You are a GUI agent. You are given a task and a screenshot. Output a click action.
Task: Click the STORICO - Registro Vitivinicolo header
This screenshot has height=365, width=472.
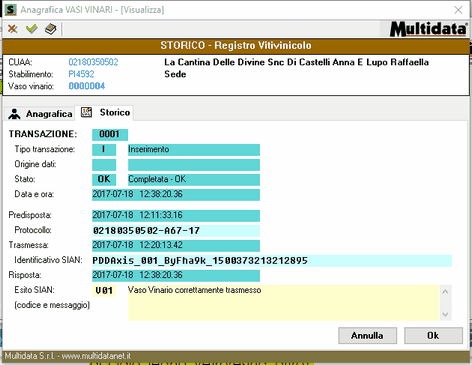click(236, 45)
